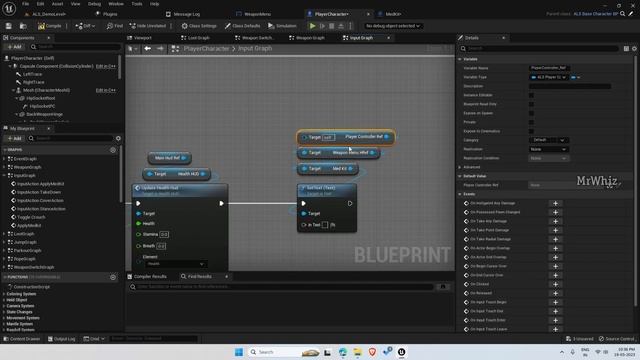Expand the LootGraph tree item
Viewport: 640px width, 360px height.
[4, 234]
